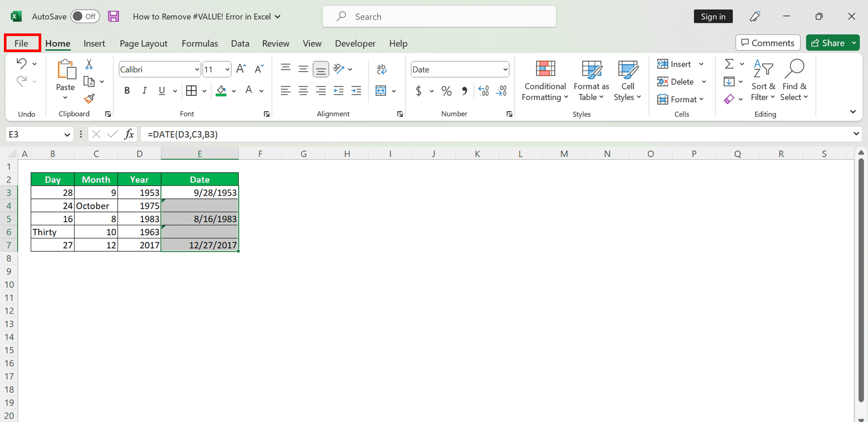Click the Paste clipboard icon
Image resolution: width=868 pixels, height=422 pixels.
coord(66,69)
